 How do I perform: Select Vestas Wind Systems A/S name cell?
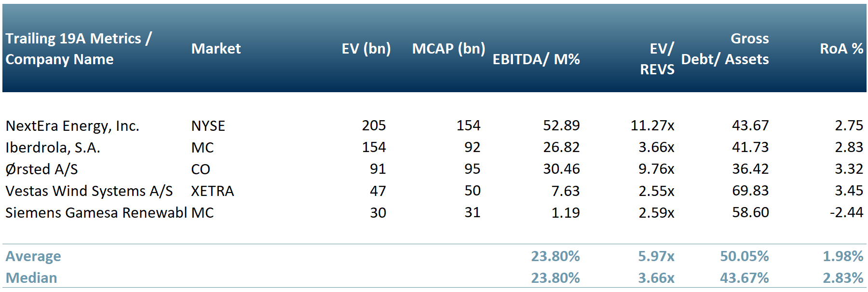89,191
